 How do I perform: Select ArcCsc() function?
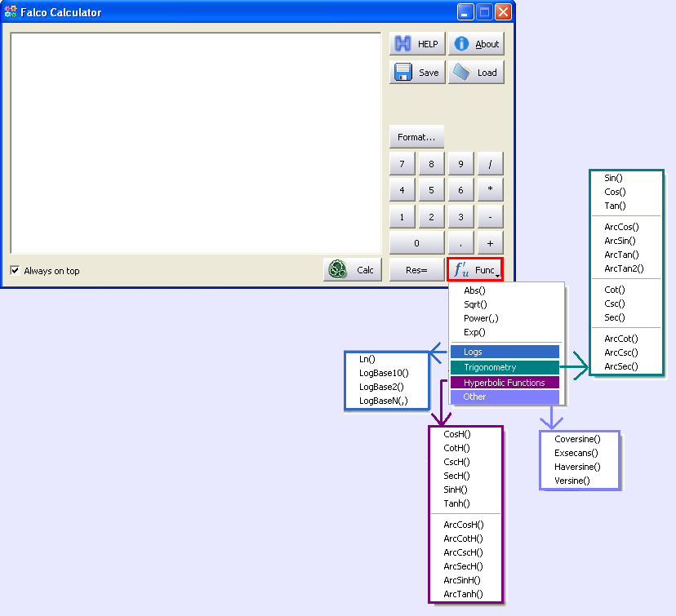point(621,352)
